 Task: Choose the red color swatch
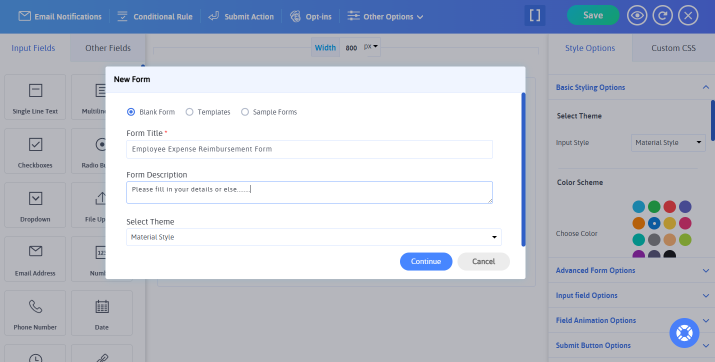pos(670,207)
